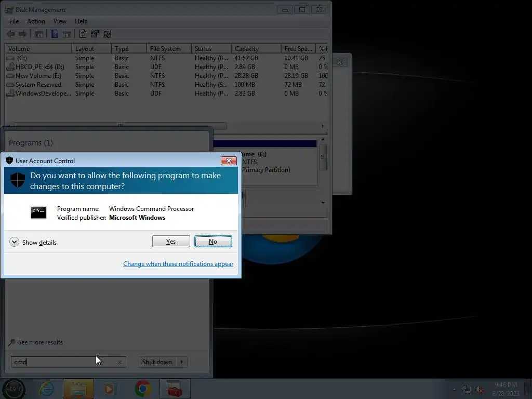The height and width of the screenshot is (399, 532).
Task: Click the muted volume tray icon
Action: (480, 390)
